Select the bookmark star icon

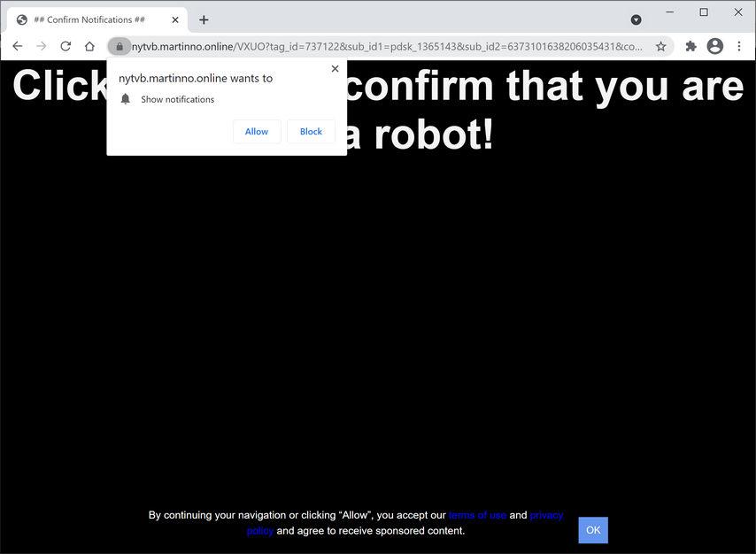(x=661, y=46)
